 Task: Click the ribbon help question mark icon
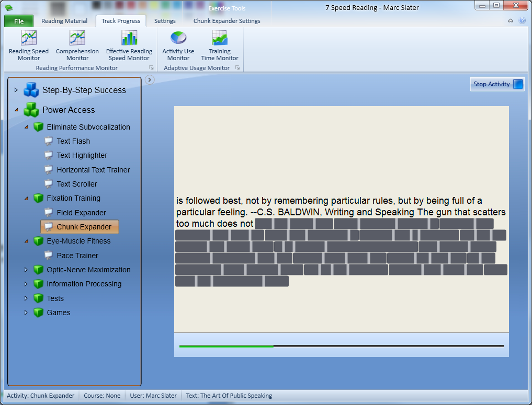click(522, 21)
